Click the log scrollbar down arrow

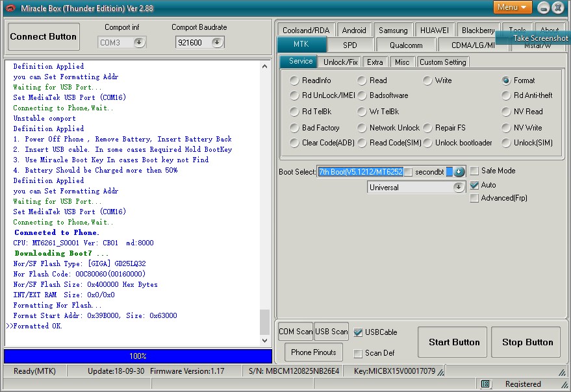265,341
